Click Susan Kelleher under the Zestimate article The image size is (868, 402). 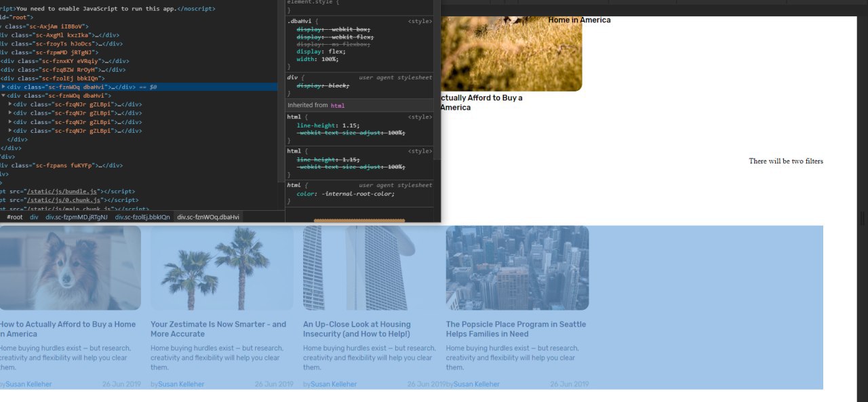coord(181,384)
